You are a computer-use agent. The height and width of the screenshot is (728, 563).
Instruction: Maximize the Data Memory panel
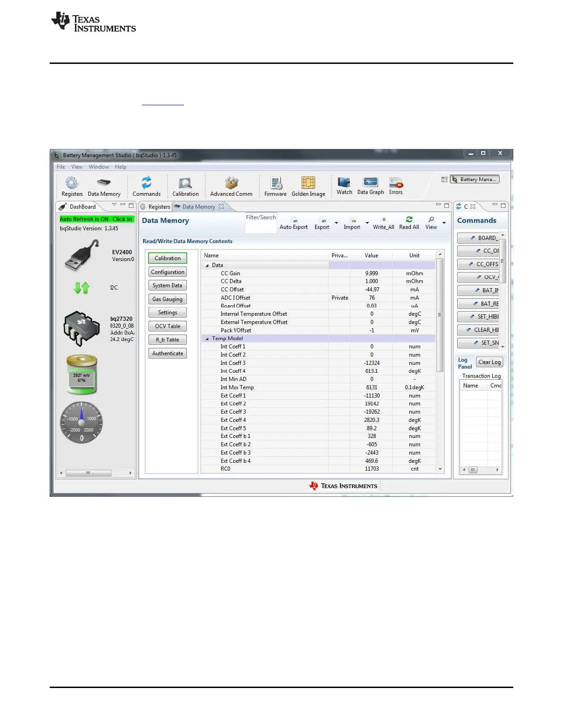(446, 205)
